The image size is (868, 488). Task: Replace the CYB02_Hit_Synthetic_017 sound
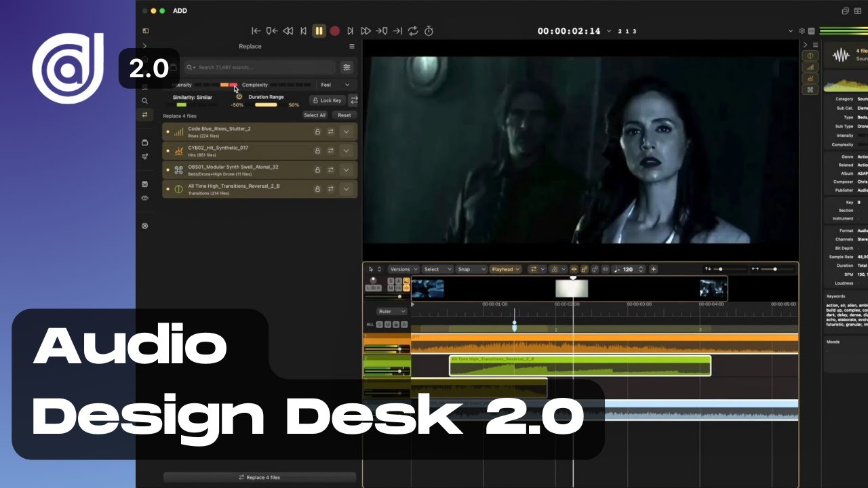(x=331, y=150)
